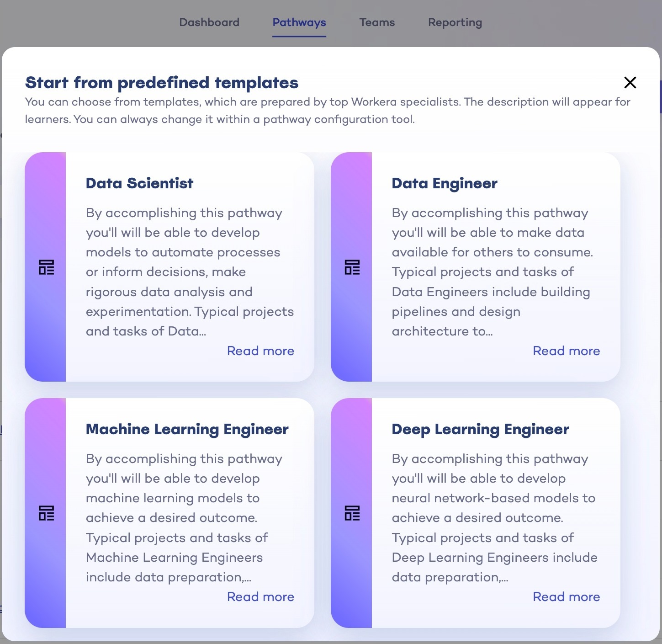The width and height of the screenshot is (662, 644).
Task: Select the Data Scientist pathway icon
Action: (x=45, y=267)
